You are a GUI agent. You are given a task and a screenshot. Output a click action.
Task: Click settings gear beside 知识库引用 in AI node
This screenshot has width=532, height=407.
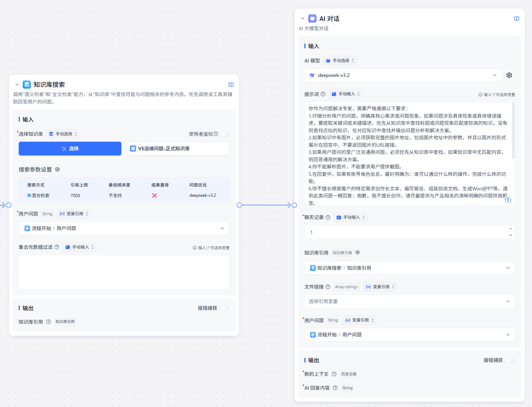tap(357, 252)
